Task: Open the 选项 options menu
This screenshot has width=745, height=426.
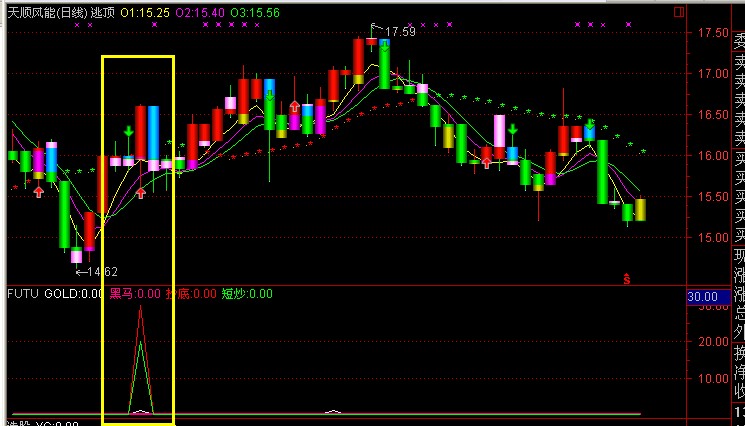Action: tap(102, 12)
